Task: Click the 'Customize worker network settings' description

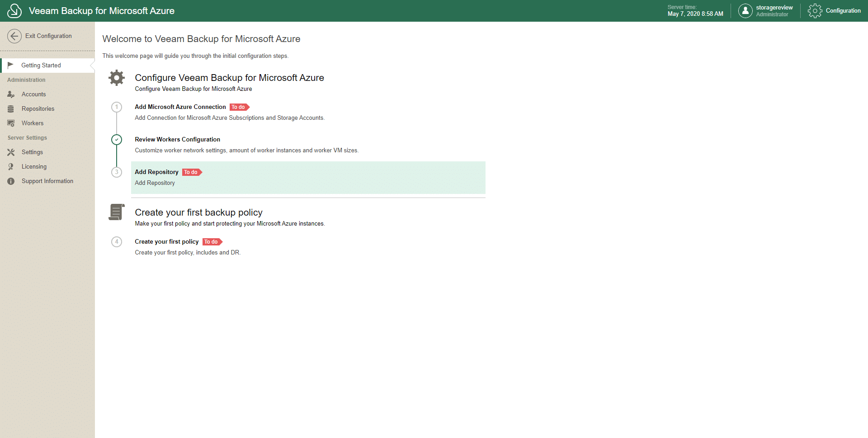Action: pyautogui.click(x=247, y=150)
